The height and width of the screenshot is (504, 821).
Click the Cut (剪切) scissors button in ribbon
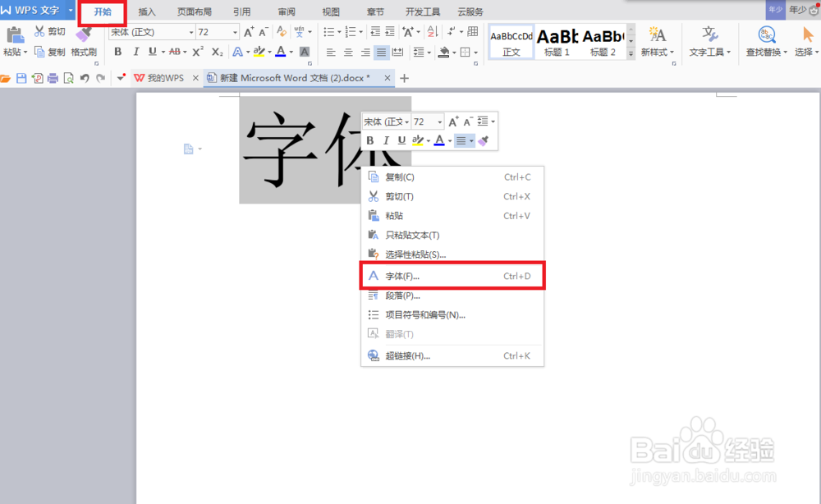point(50,32)
